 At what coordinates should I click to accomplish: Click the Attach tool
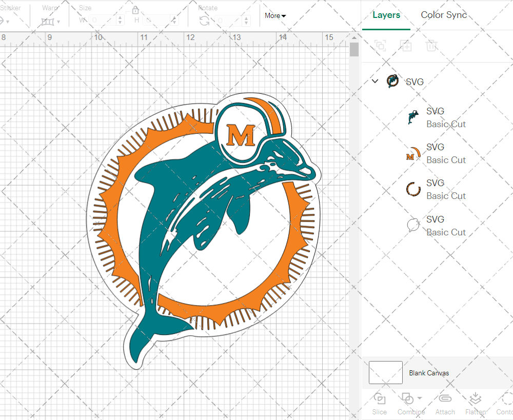(x=445, y=404)
